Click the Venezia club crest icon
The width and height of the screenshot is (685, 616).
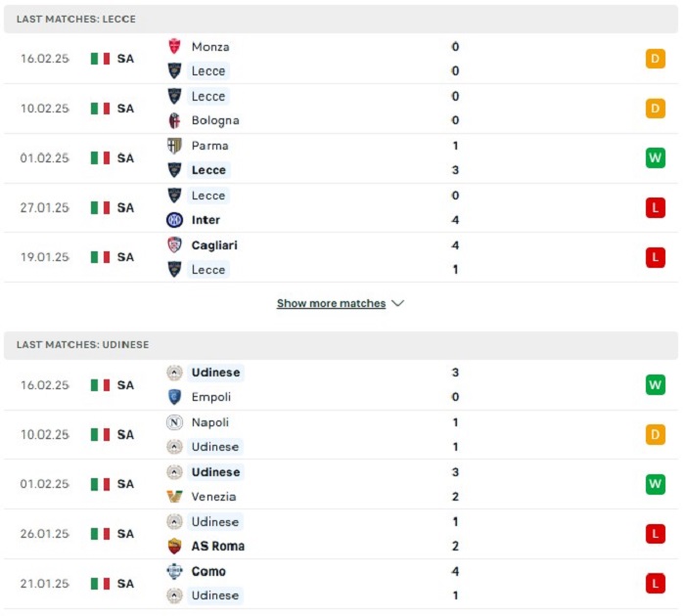coord(174,497)
